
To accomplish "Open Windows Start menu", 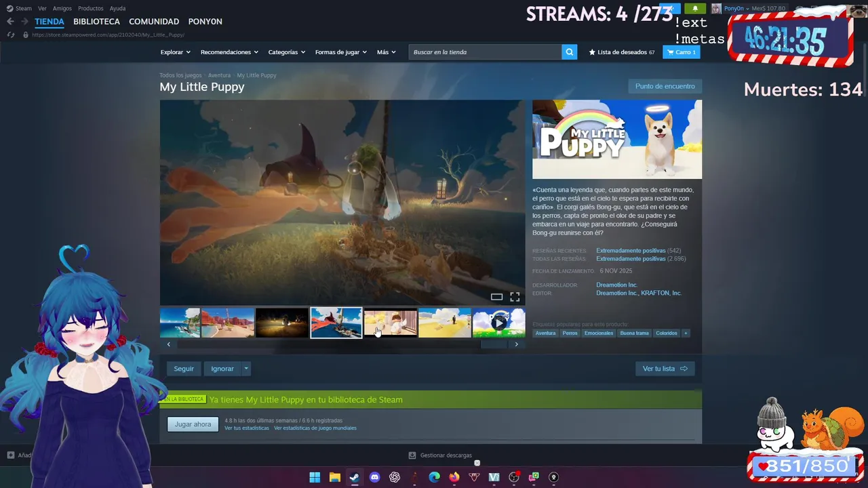I will [315, 477].
